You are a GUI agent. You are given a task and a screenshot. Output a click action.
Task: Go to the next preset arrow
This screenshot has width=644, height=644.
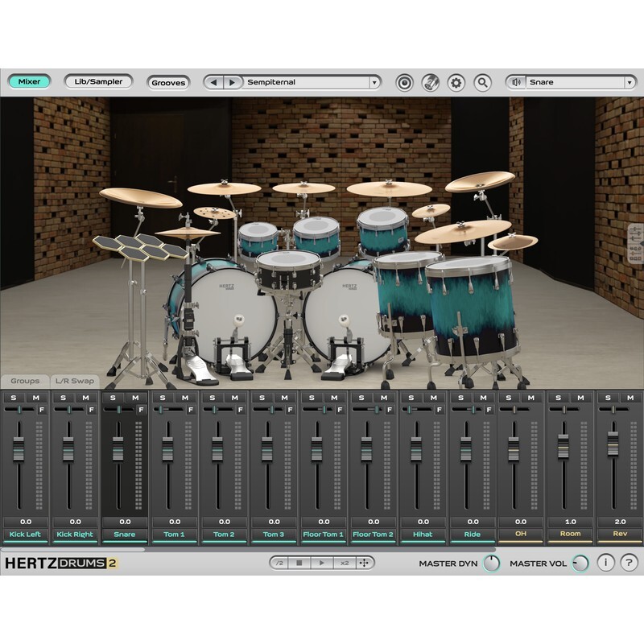click(x=232, y=82)
